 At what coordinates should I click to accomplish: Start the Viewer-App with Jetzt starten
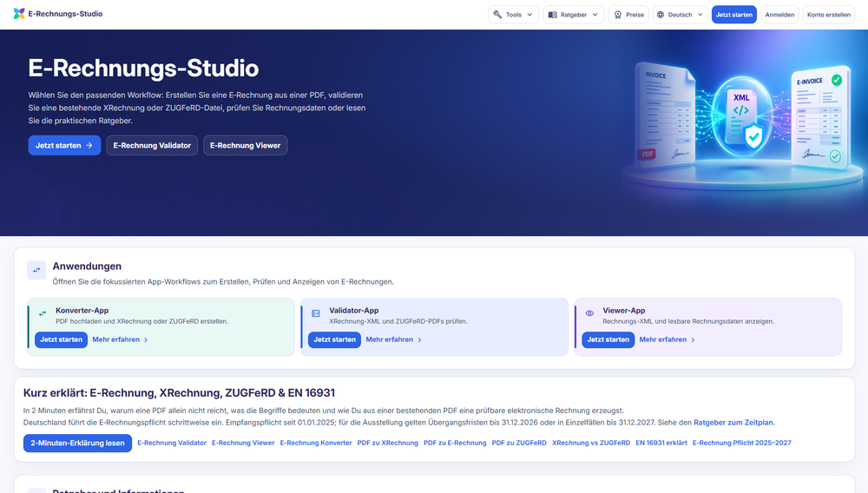(608, 339)
